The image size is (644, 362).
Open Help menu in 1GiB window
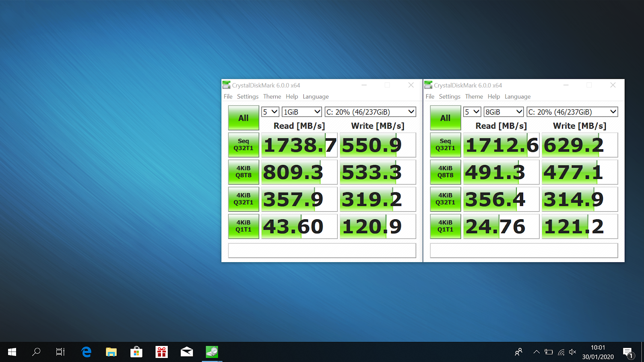tap(292, 97)
